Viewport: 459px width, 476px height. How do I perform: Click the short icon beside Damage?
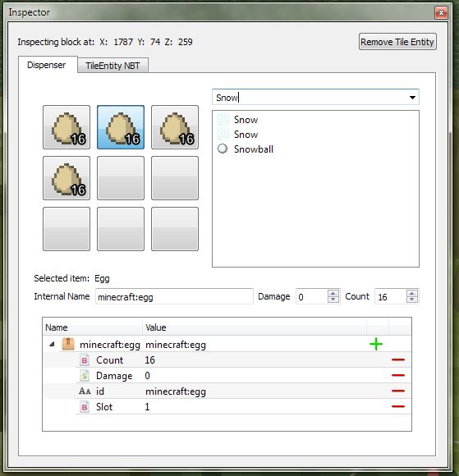tap(85, 376)
